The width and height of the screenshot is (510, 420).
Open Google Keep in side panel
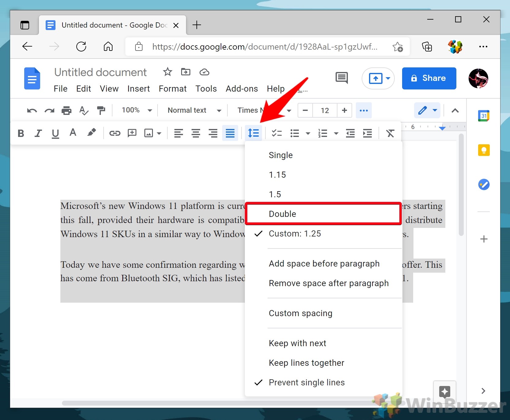(x=484, y=150)
